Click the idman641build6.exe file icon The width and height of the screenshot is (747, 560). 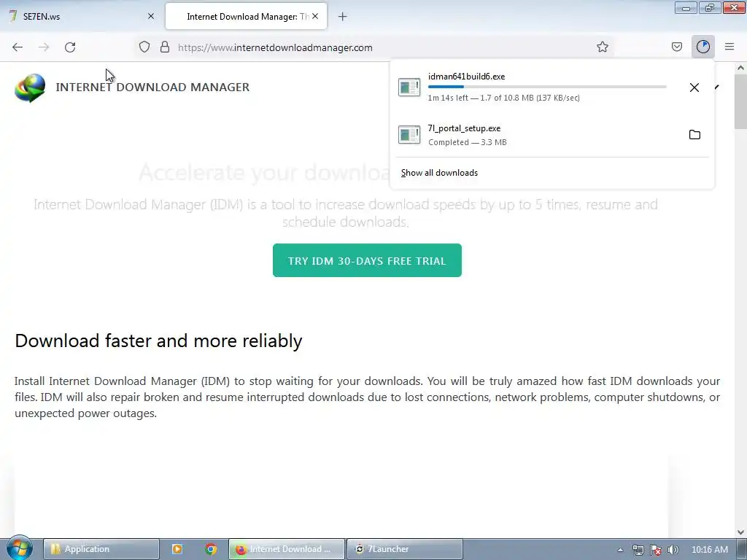coord(409,87)
